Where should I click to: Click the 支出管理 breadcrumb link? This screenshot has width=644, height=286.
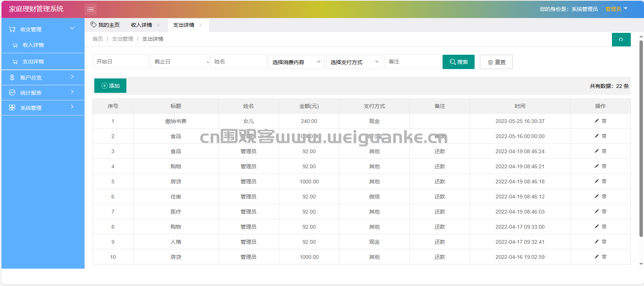tap(123, 39)
